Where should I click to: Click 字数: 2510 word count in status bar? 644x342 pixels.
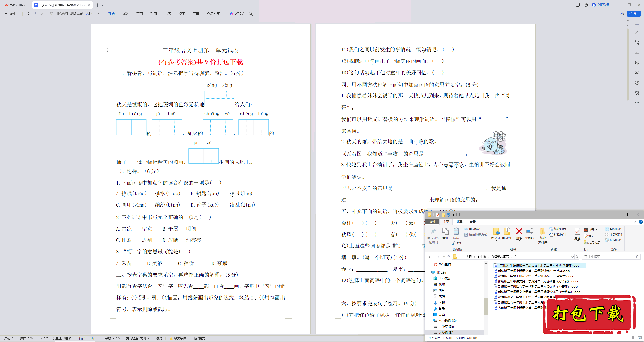coord(112,338)
